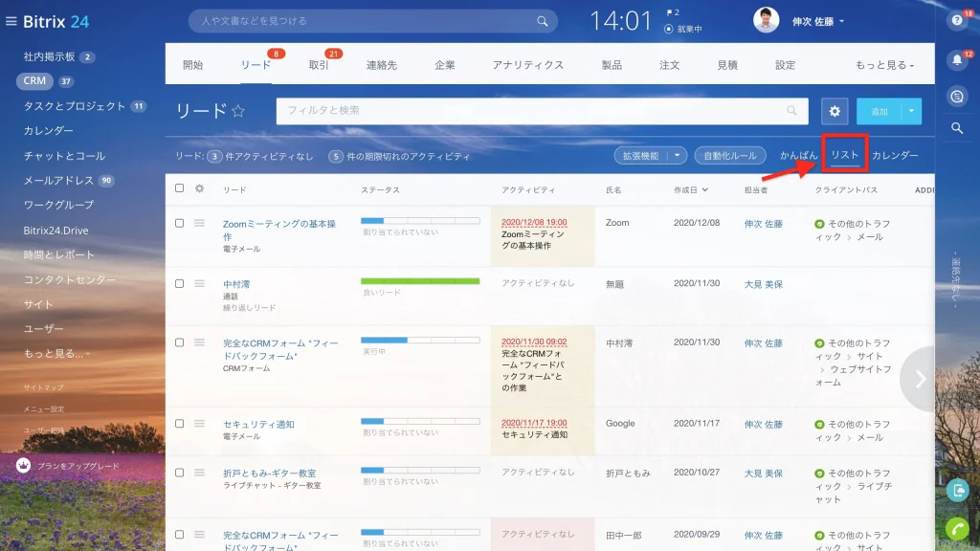The height and width of the screenshot is (551, 980).
Task: Click the top global search field
Action: tap(372, 21)
